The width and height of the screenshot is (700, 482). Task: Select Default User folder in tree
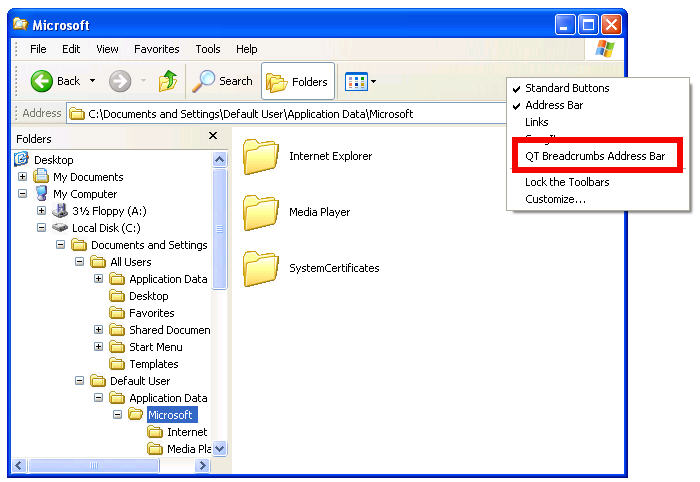tap(140, 381)
